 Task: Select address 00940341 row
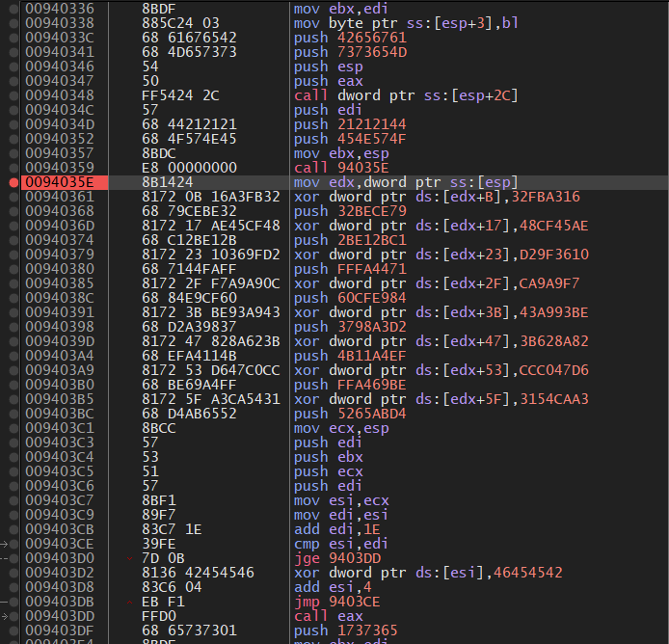60,52
